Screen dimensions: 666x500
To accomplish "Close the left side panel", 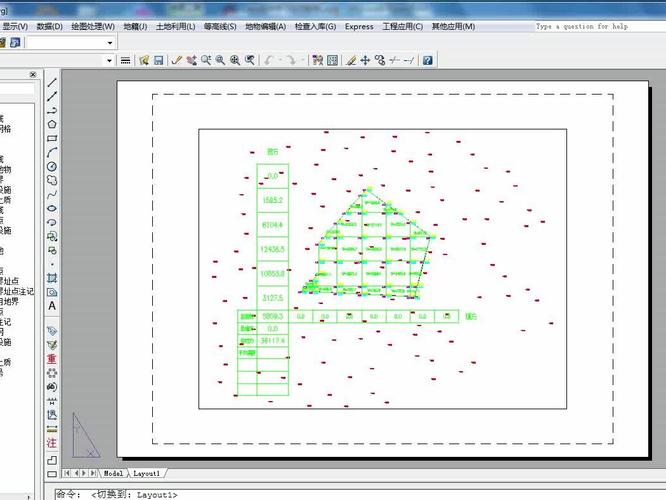I will point(33,75).
